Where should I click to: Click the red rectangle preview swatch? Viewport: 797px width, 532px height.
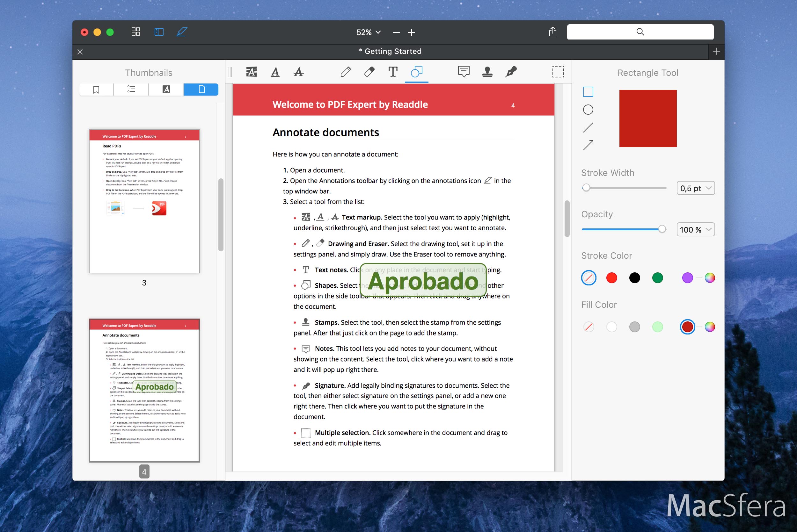(x=648, y=119)
